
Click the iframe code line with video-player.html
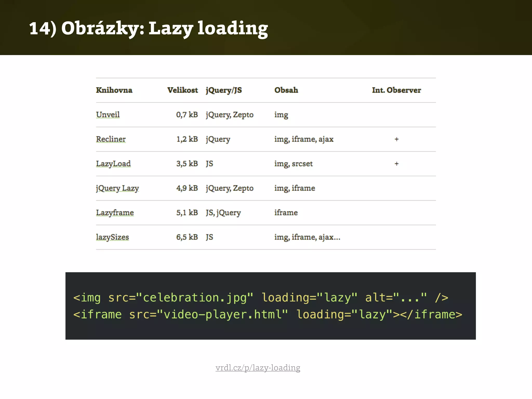tap(268, 314)
